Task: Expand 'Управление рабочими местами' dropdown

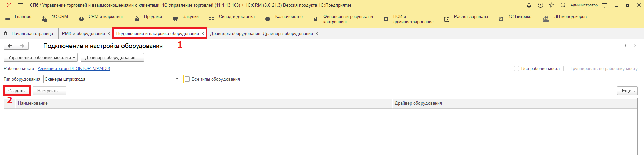Action: click(41, 58)
